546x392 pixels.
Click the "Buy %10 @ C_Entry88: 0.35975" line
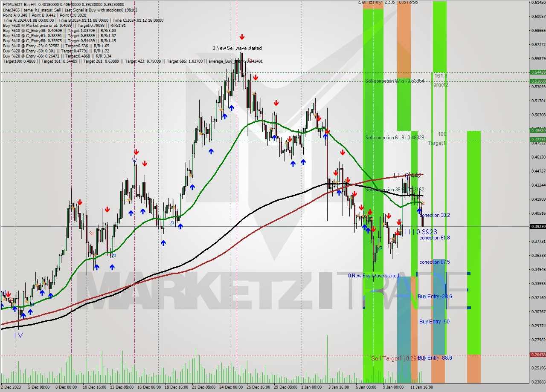click(x=59, y=40)
